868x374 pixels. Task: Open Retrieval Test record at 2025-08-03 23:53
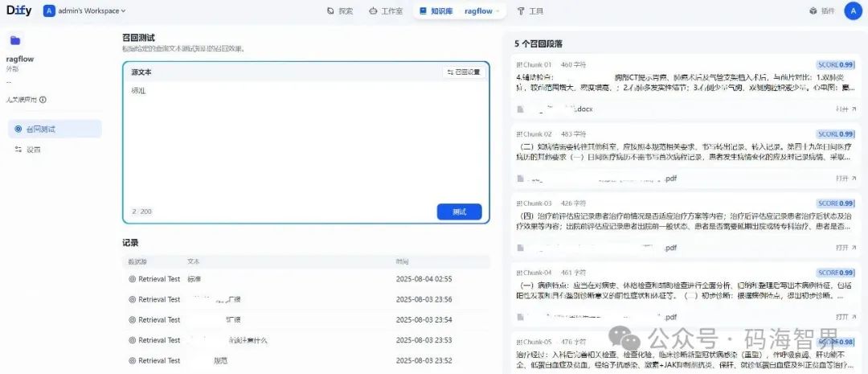305,340
